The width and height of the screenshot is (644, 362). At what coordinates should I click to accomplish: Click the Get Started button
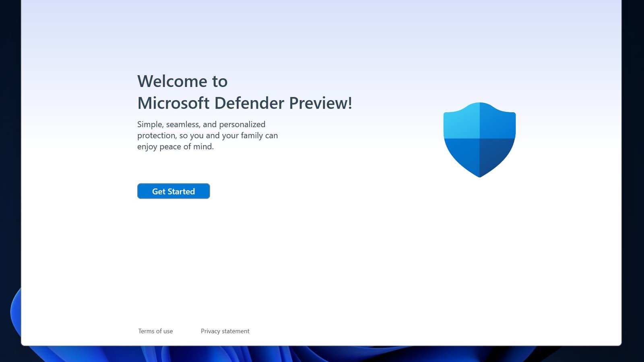pyautogui.click(x=173, y=191)
